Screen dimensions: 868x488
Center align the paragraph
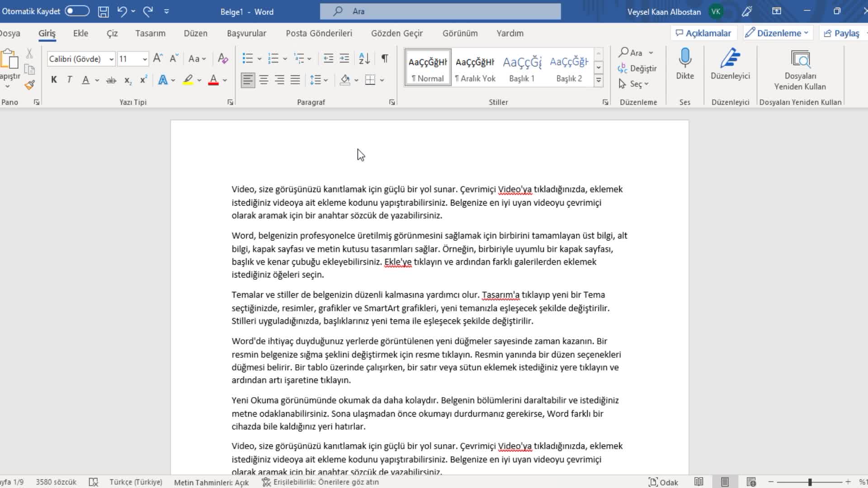click(264, 80)
